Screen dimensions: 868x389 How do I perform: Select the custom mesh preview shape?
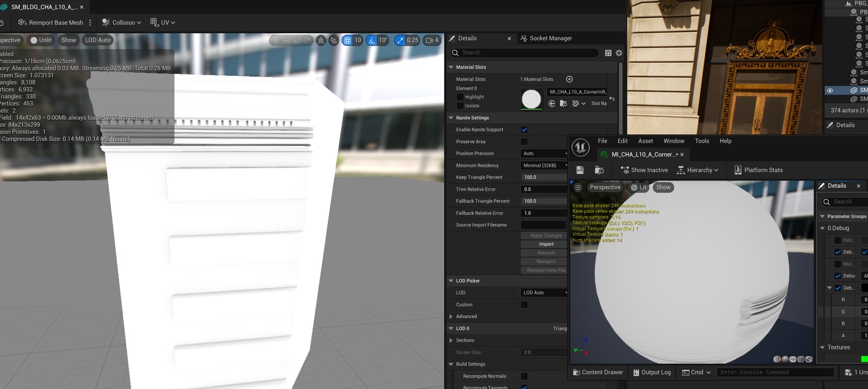(x=809, y=359)
